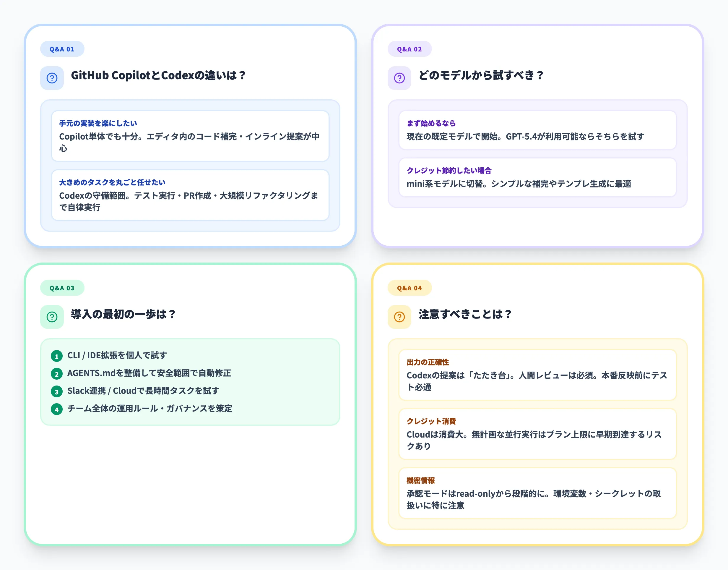Viewport: 728px width, 570px height.
Task: Click the numbered circle 3 beside Slack連携 step
Action: (x=57, y=391)
